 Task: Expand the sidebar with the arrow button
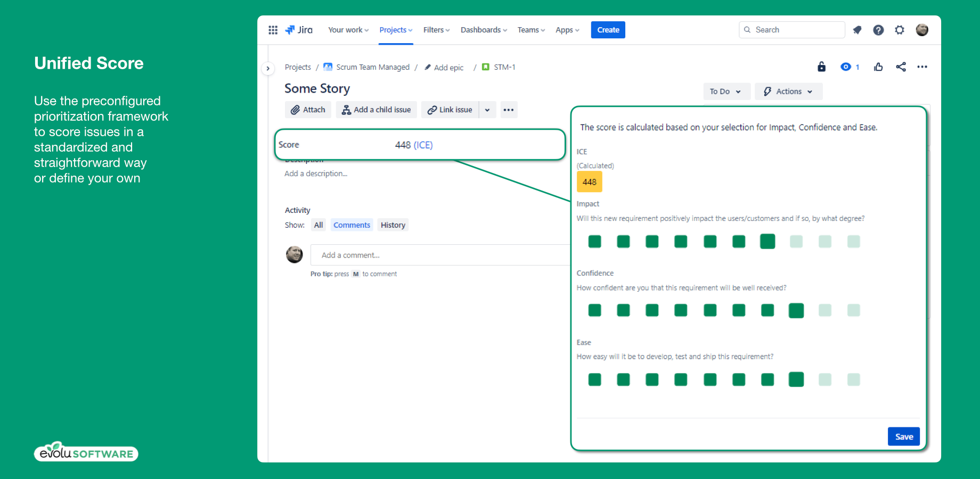(x=268, y=68)
